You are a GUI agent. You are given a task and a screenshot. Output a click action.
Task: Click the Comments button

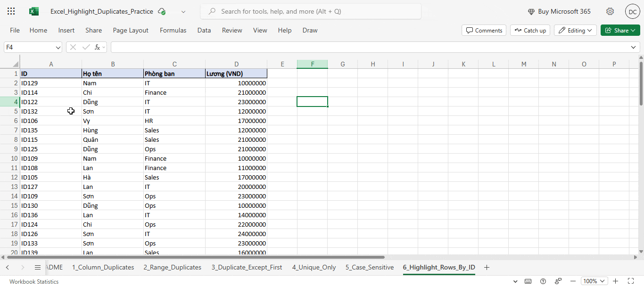click(x=484, y=30)
